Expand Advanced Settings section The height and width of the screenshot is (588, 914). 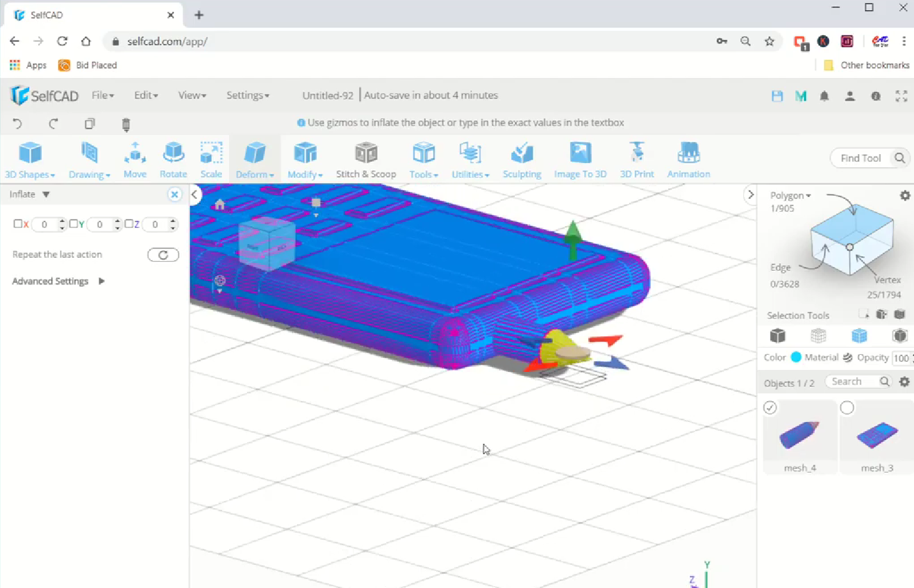(x=58, y=281)
